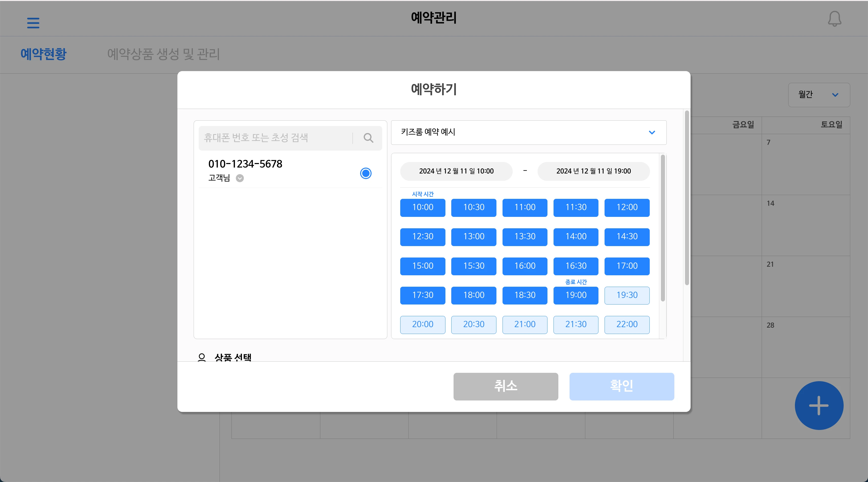The height and width of the screenshot is (482, 868).
Task: Pick the 20:30 time slot
Action: [473, 325]
